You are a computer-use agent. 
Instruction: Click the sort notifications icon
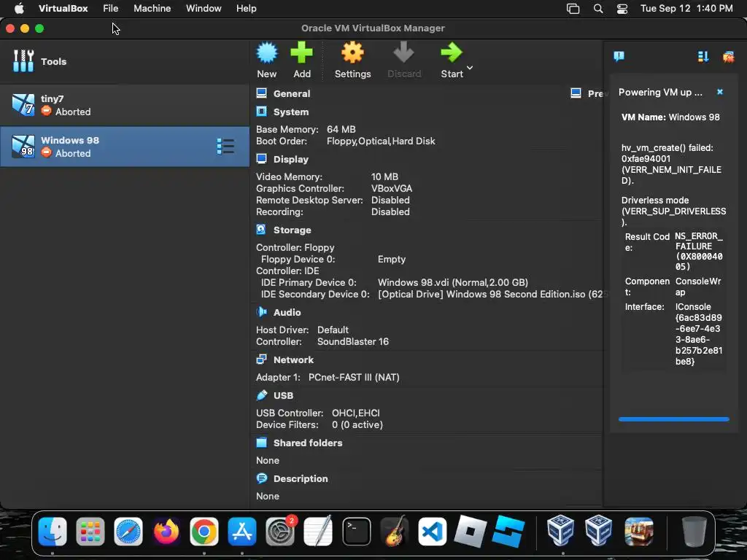703,57
